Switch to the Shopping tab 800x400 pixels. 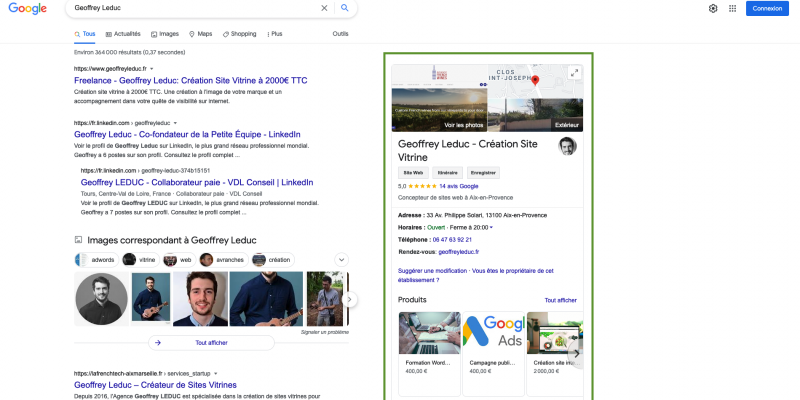(239, 34)
